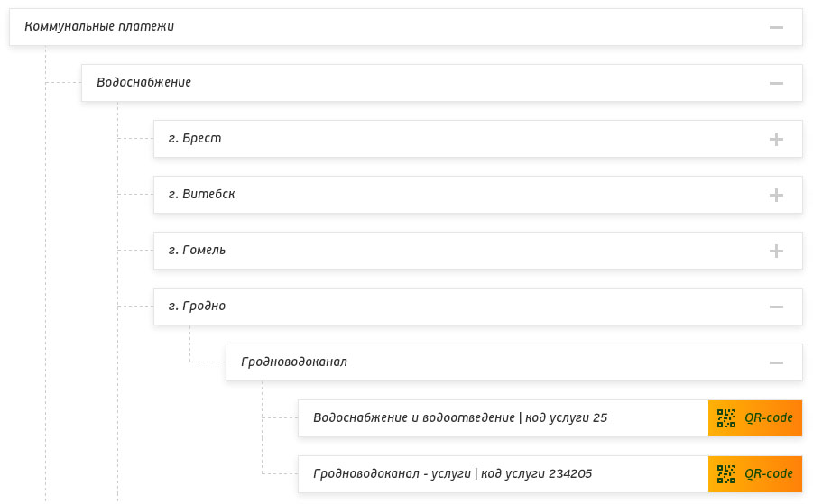Viewport: 813px width, 504px height.
Task: Click QR icon for код услуги 234205
Action: pyautogui.click(x=726, y=474)
